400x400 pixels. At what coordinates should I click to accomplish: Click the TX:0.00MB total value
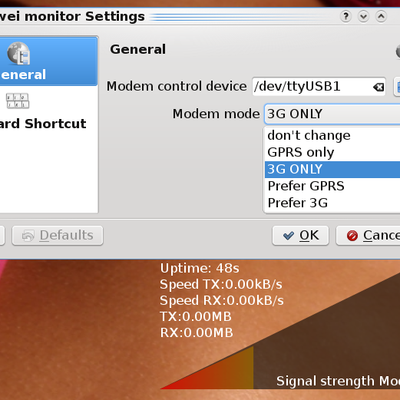coord(196,316)
